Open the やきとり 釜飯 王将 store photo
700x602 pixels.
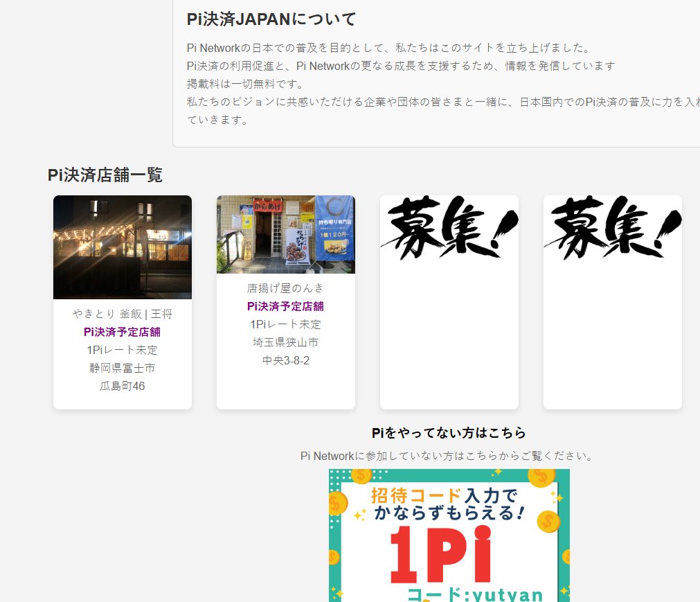[x=123, y=247]
